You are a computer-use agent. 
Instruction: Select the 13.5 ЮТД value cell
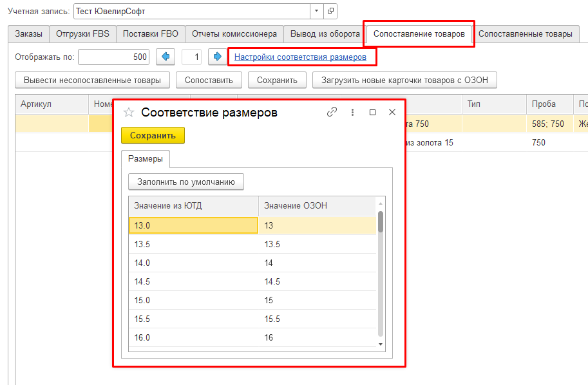[193, 244]
